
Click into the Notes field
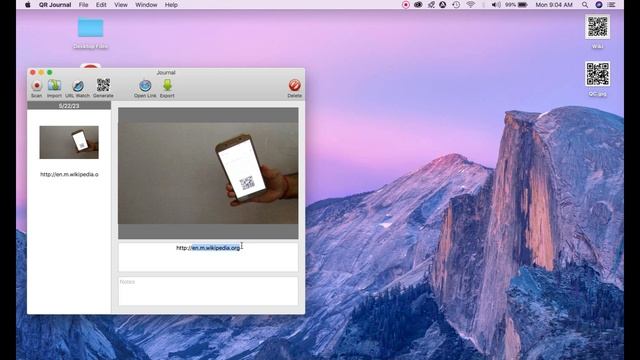pos(208,291)
